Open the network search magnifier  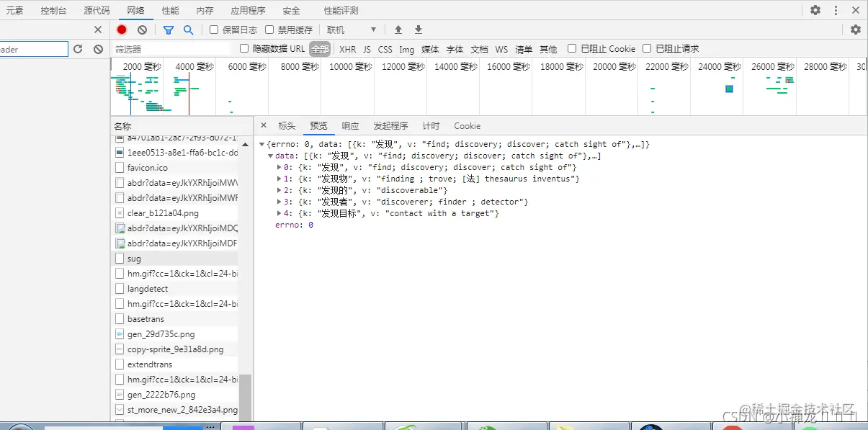coord(188,30)
